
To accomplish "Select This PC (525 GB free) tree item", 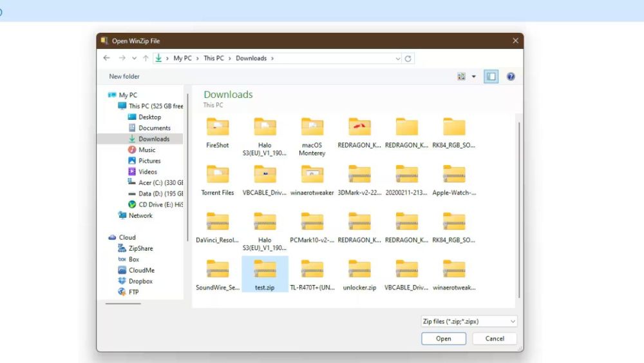I will (150, 106).
